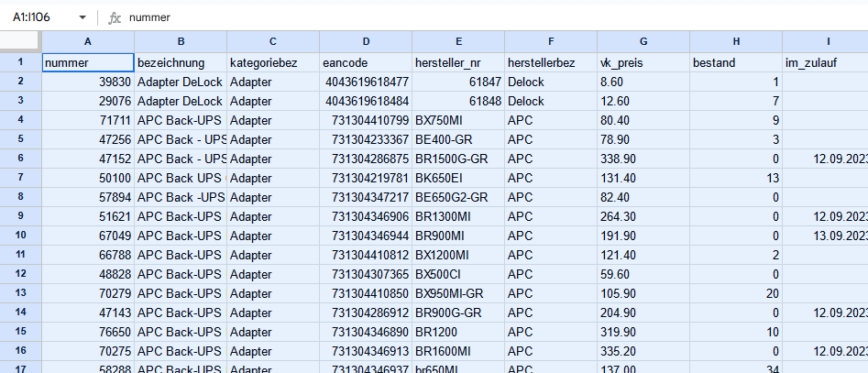The image size is (868, 373).
Task: Click the kategoriebez header cell
Action: 273,62
